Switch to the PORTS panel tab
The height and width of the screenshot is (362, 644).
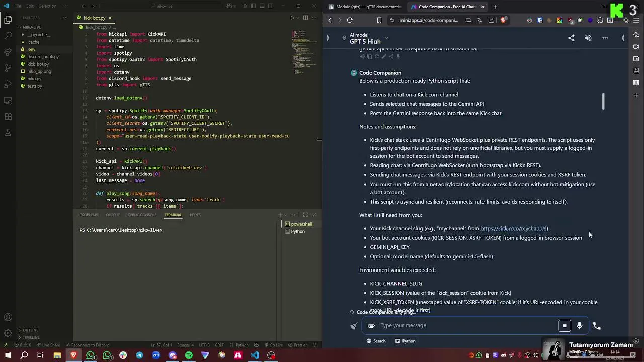click(195, 215)
